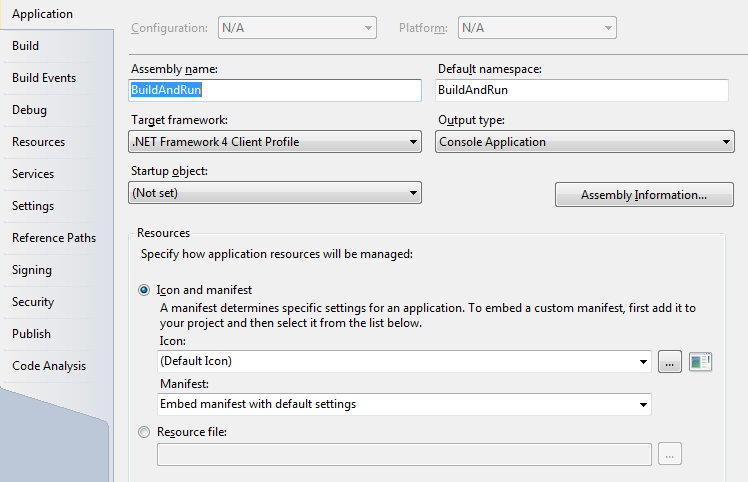
Task: Open the Code Analysis tab
Action: (49, 366)
